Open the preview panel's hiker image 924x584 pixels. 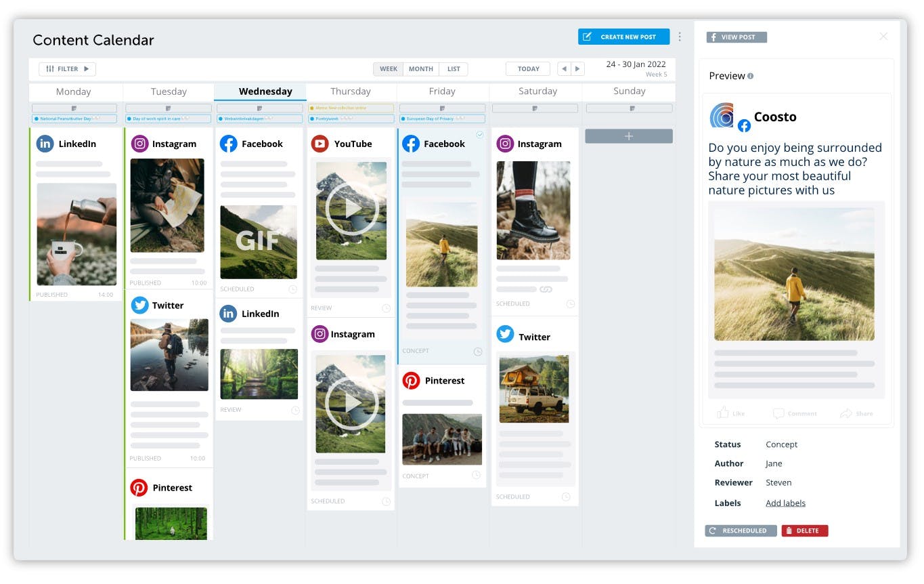pyautogui.click(x=794, y=274)
